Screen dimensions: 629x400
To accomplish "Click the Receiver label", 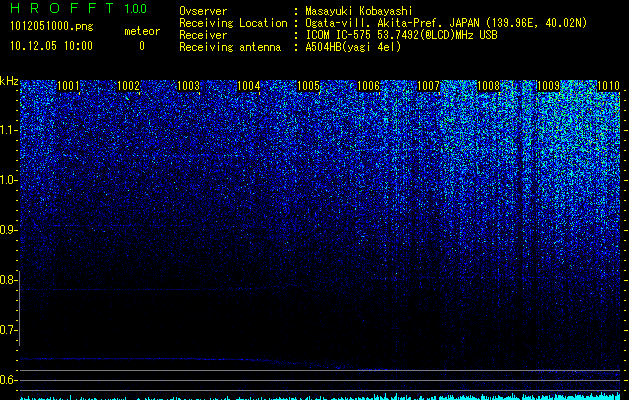I will (x=203, y=35).
